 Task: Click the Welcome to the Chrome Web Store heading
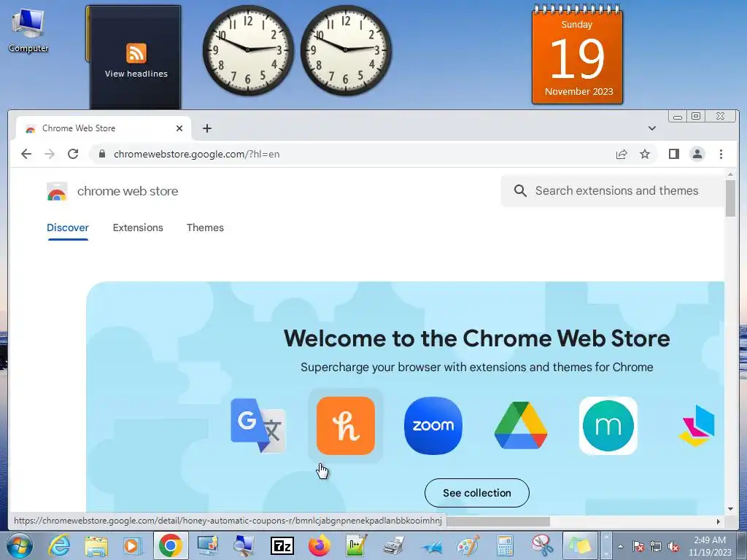pyautogui.click(x=477, y=338)
